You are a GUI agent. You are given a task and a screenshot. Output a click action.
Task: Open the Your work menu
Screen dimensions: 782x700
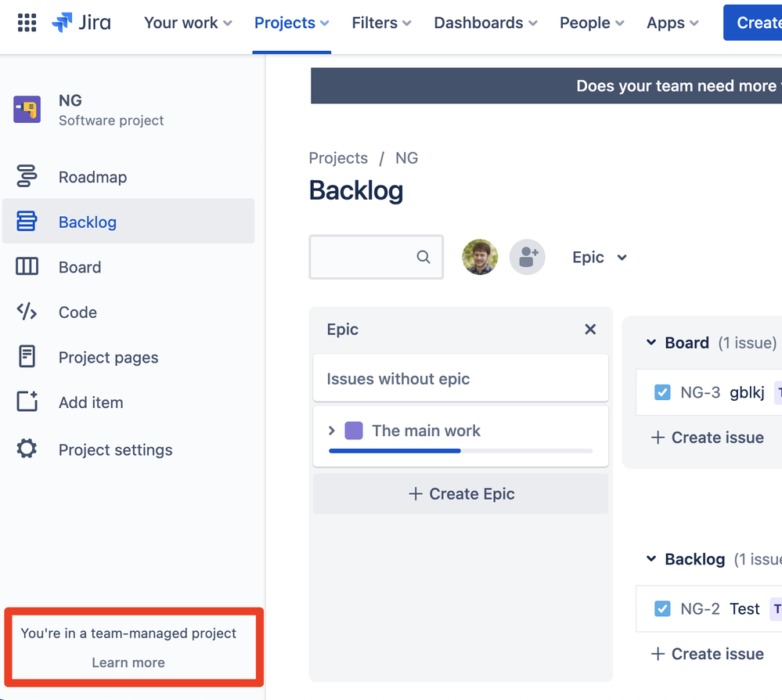click(x=188, y=23)
